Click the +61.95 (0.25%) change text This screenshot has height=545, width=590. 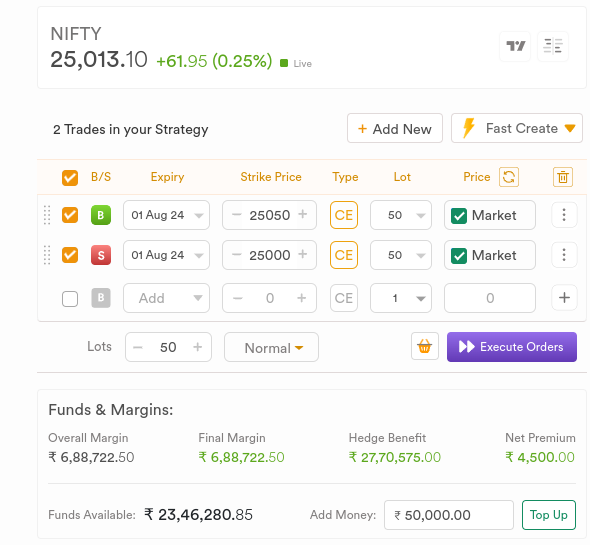tap(214, 61)
